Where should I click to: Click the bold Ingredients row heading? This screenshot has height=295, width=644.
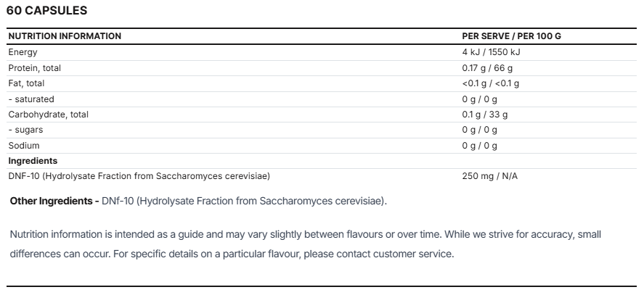point(33,161)
